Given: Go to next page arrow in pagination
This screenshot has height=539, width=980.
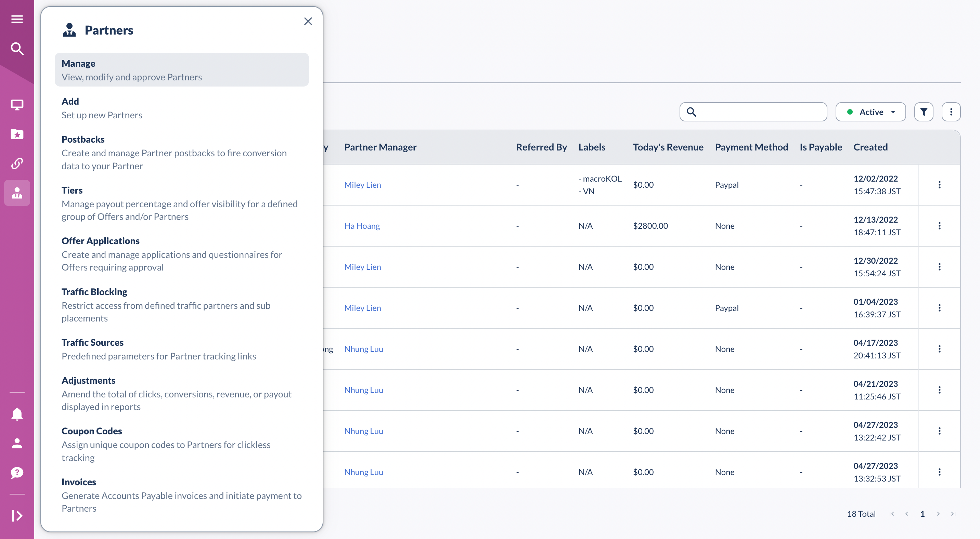Looking at the screenshot, I should [x=938, y=514].
